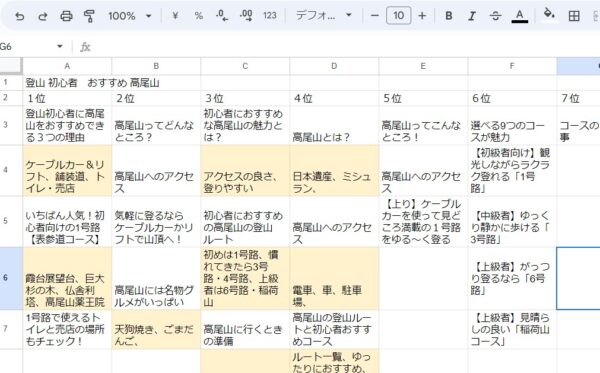600x373 pixels.
Task: Select cell '登山 初心者 おすすめ 高尾山'
Action: tap(67, 82)
